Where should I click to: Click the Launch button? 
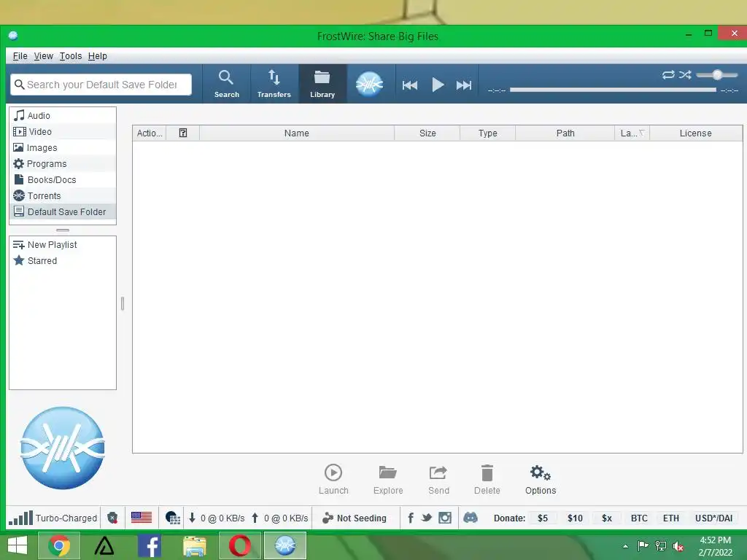tap(333, 480)
